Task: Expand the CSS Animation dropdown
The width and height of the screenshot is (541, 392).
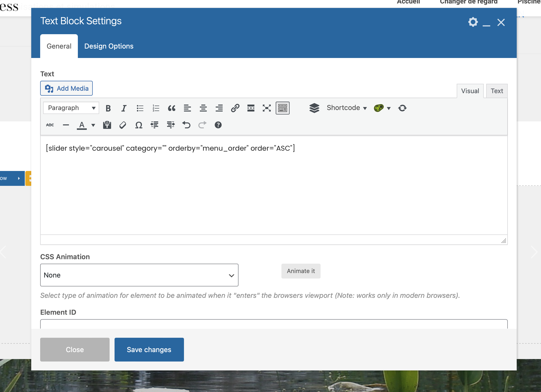Action: tap(139, 275)
